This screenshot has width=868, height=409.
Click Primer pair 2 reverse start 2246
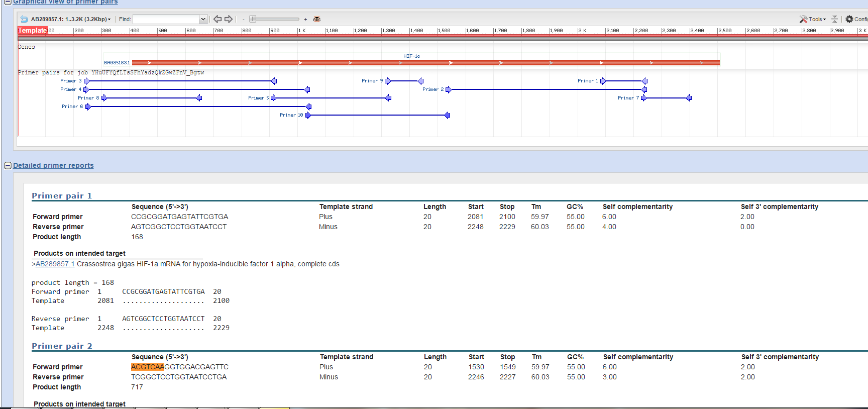(x=476, y=377)
